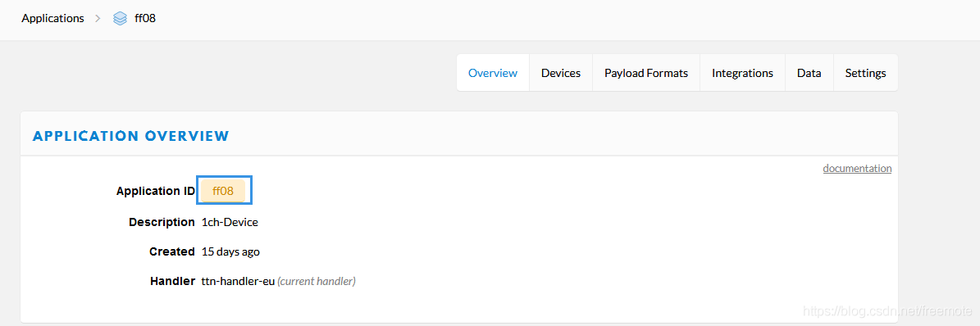Select the ff08 breadcrumb label

145,19
